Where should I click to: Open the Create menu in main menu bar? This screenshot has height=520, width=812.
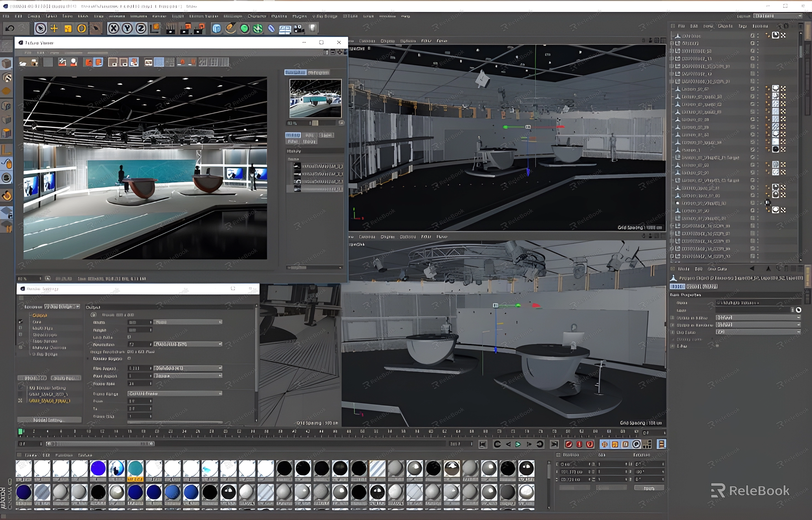34,16
